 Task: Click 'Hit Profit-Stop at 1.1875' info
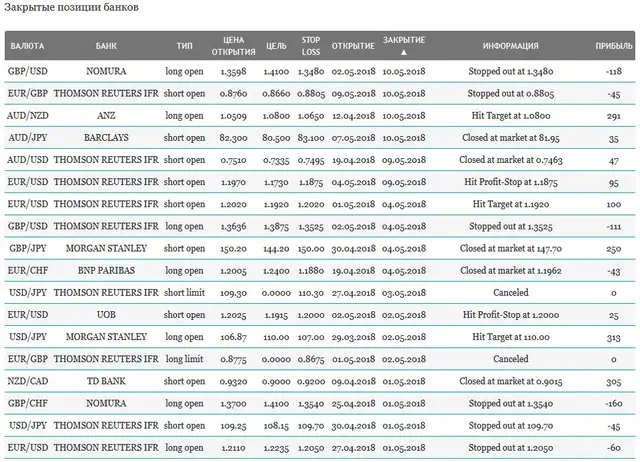pyautogui.click(x=511, y=182)
